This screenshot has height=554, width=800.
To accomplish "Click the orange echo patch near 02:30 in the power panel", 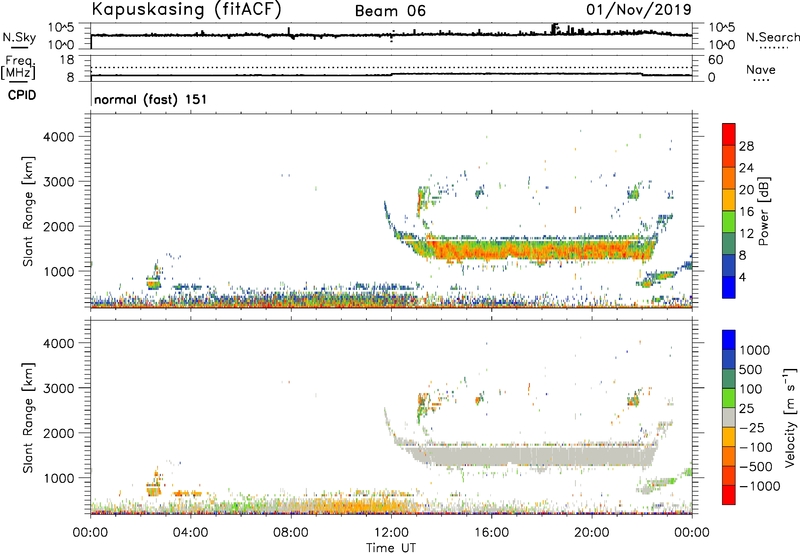I will point(153,282).
